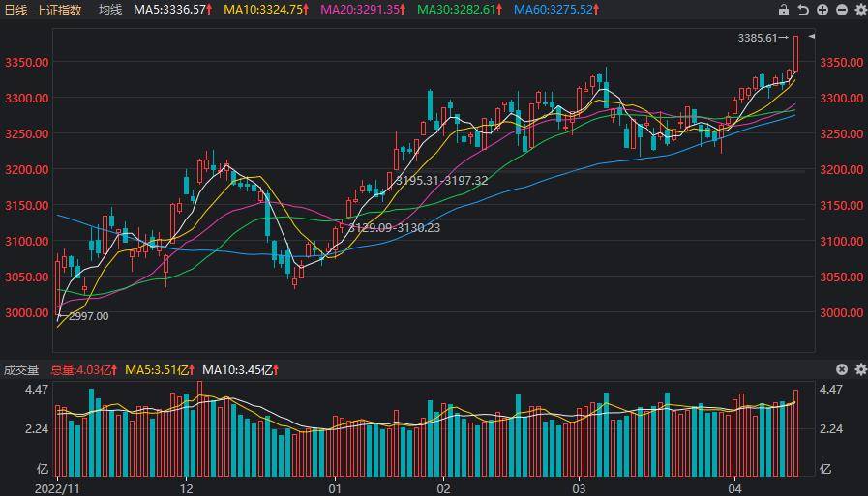Zoom in with the plus icon

pos(823,10)
